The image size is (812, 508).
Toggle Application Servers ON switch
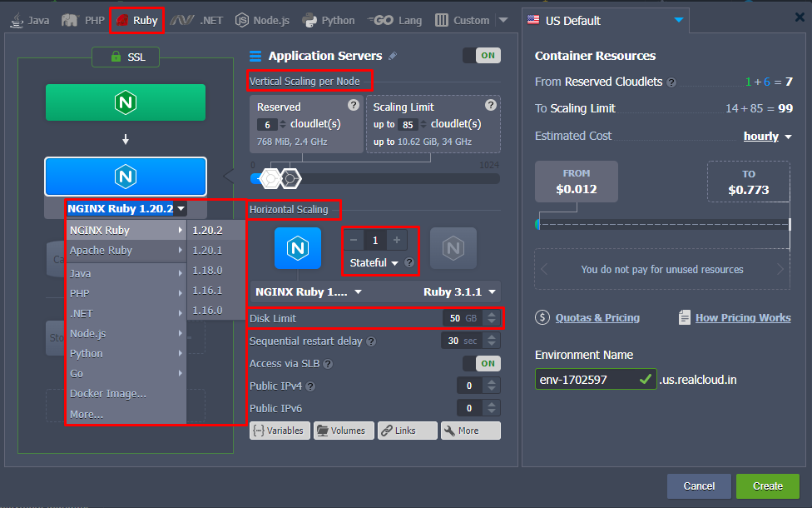point(481,56)
